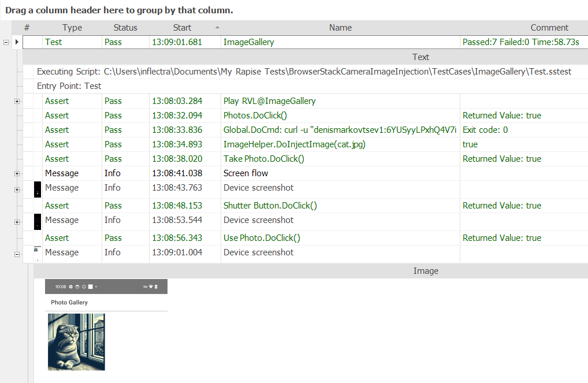Click thumbnail icon of 13:08:53 screenshot
This screenshot has height=383, width=588.
pyautogui.click(x=38, y=221)
